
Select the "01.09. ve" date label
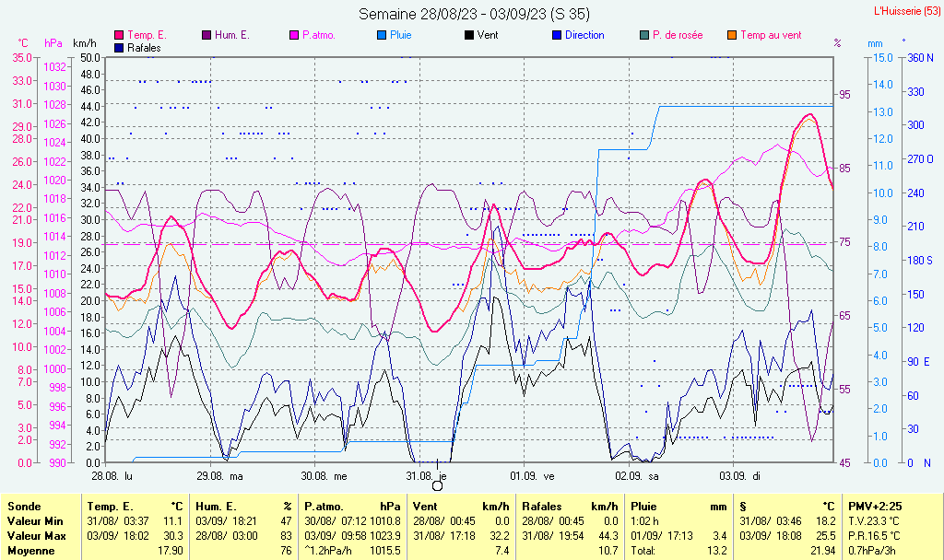532,476
